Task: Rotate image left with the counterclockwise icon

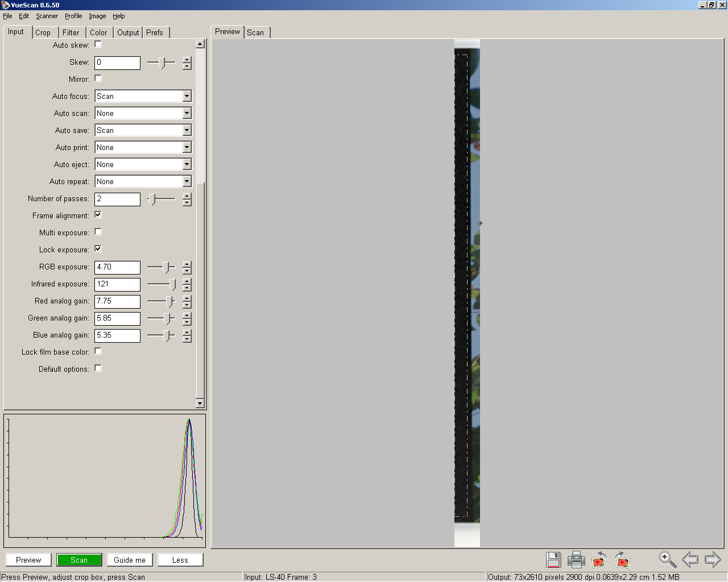Action: tap(599, 560)
